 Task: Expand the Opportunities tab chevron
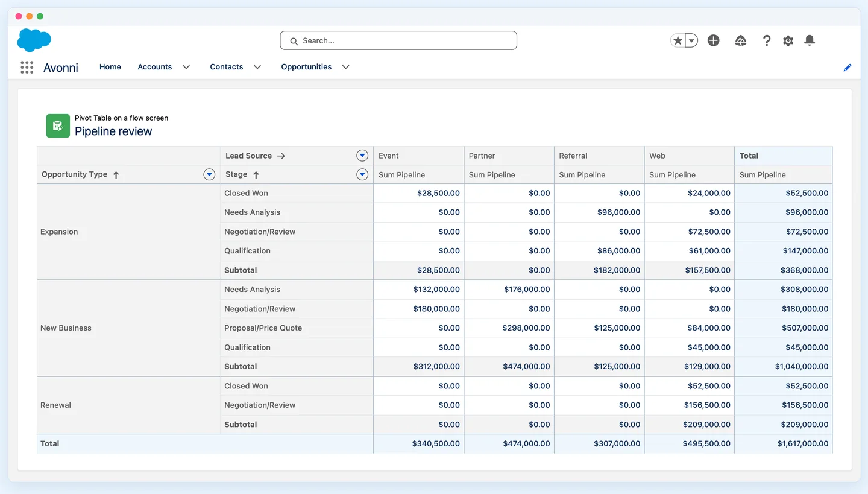point(345,67)
